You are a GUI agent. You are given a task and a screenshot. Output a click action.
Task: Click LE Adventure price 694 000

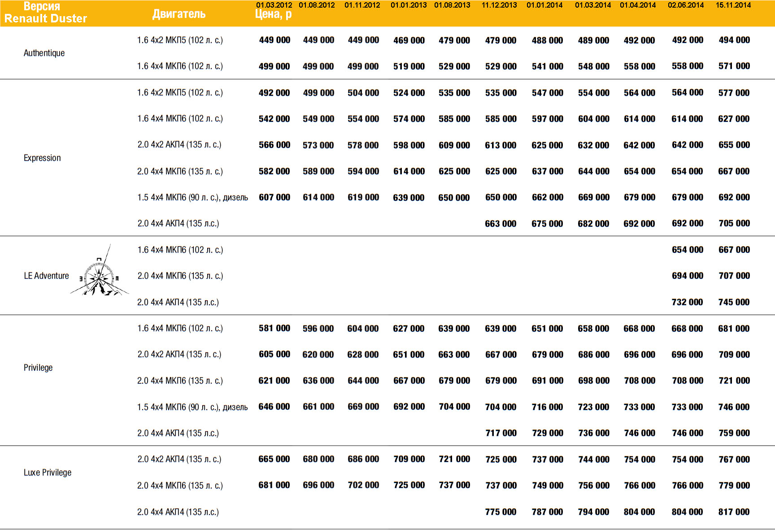coord(688,276)
